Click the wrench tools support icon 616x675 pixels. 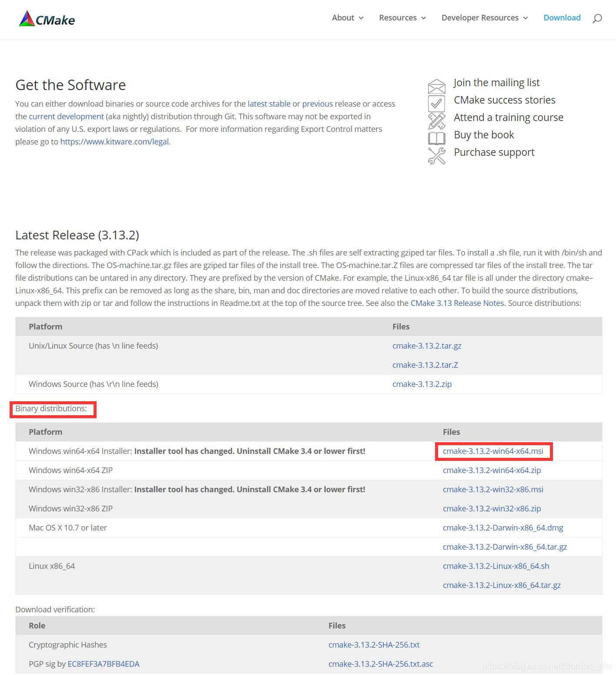point(436,156)
